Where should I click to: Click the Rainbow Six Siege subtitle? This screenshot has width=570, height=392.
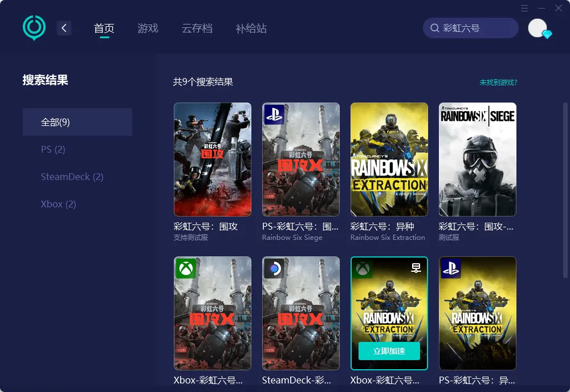pos(292,237)
